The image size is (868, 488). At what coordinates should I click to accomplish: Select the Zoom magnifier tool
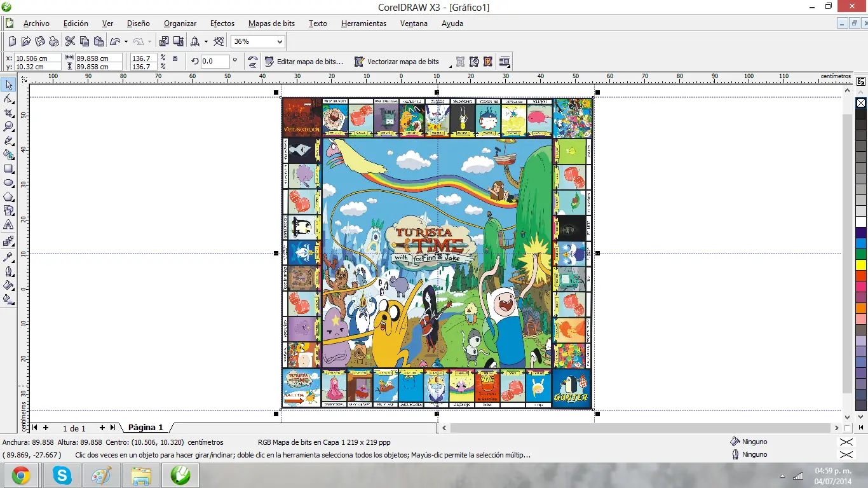point(9,126)
